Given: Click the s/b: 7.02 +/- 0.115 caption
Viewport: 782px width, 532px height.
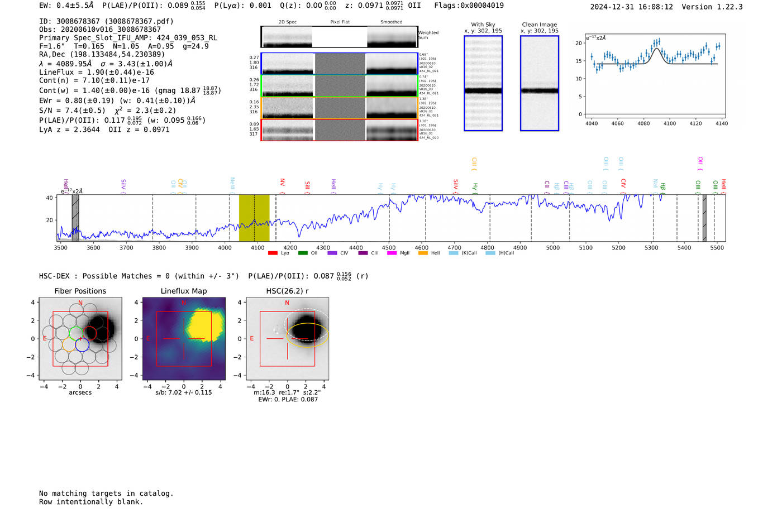Looking at the screenshot, I should point(184,392).
